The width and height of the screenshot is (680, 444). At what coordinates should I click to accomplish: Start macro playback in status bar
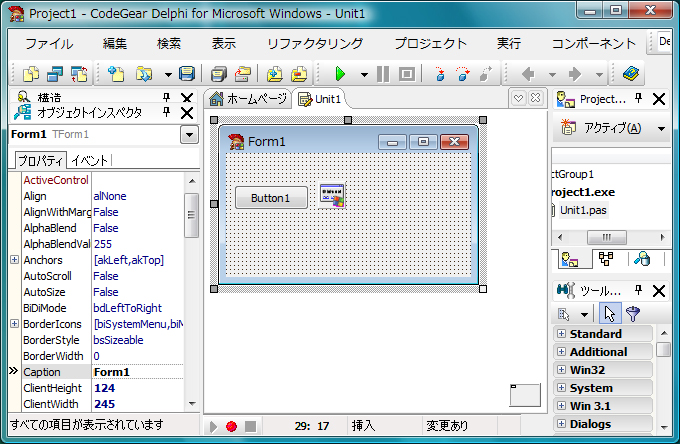point(213,427)
